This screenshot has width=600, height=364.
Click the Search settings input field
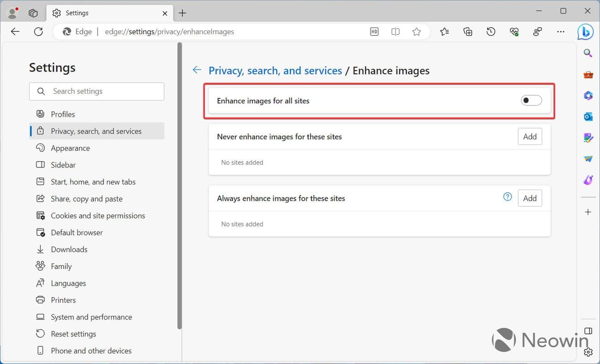coord(97,91)
